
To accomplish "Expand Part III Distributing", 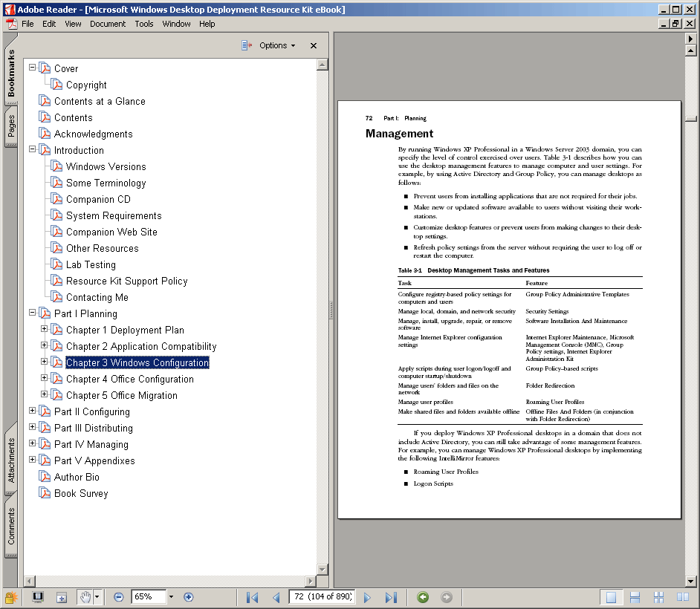I will (32, 427).
